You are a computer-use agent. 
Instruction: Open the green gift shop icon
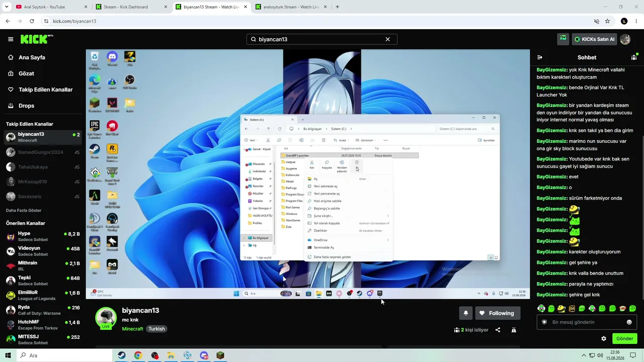click(x=563, y=39)
